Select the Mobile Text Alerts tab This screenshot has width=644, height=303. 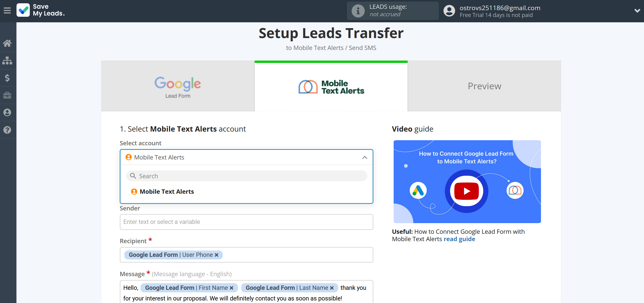(331, 86)
